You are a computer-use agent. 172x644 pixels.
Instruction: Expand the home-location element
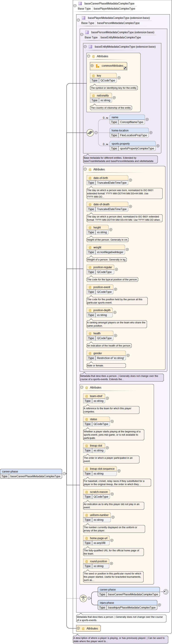[151, 132]
